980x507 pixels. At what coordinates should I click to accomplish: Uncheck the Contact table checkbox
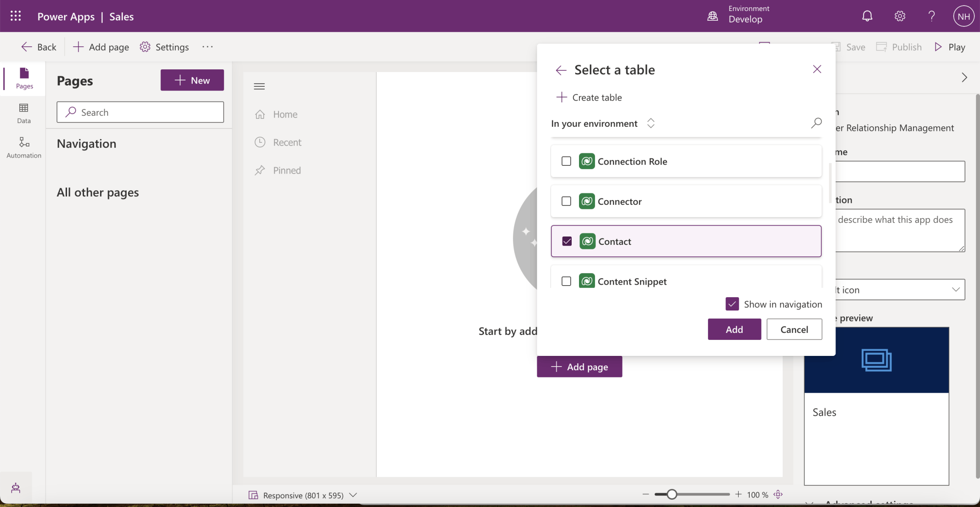pyautogui.click(x=566, y=241)
